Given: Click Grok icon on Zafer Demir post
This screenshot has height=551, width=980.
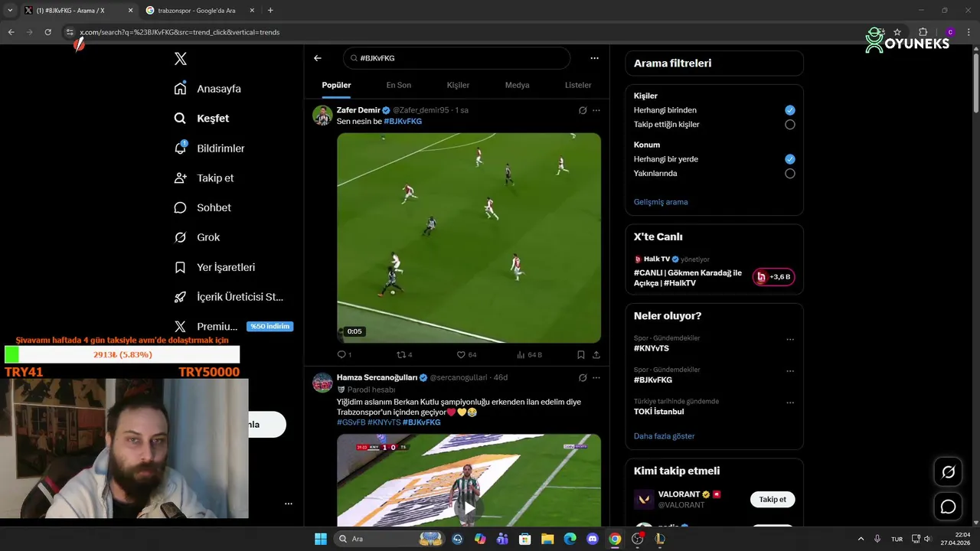Looking at the screenshot, I should tap(583, 110).
